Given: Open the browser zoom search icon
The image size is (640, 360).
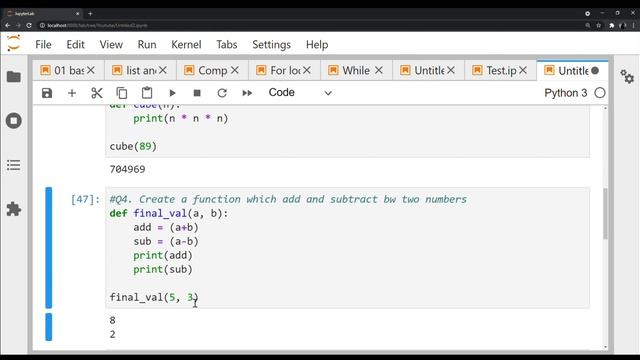Looking at the screenshot, I should pos(588,25).
